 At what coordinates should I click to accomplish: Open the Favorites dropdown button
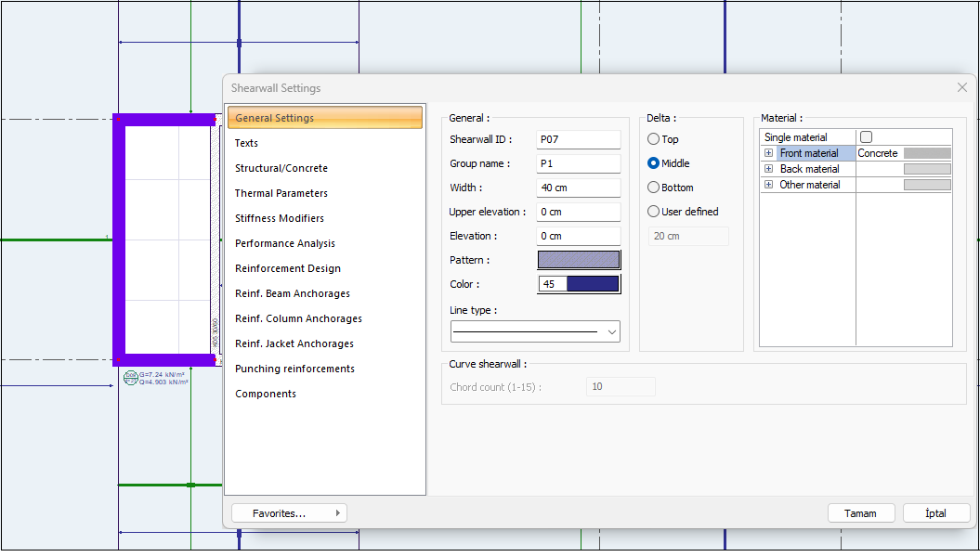(289, 512)
